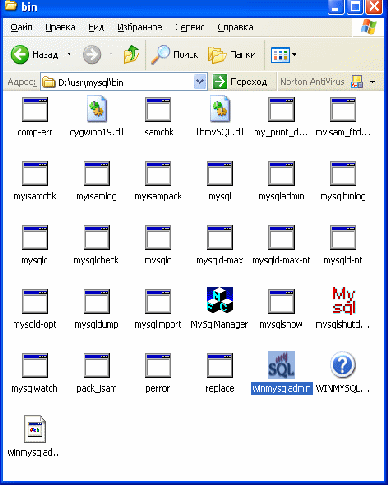Select the cygwin dll file icon
Viewport: 389px width, 486px height.
pyautogui.click(x=97, y=109)
